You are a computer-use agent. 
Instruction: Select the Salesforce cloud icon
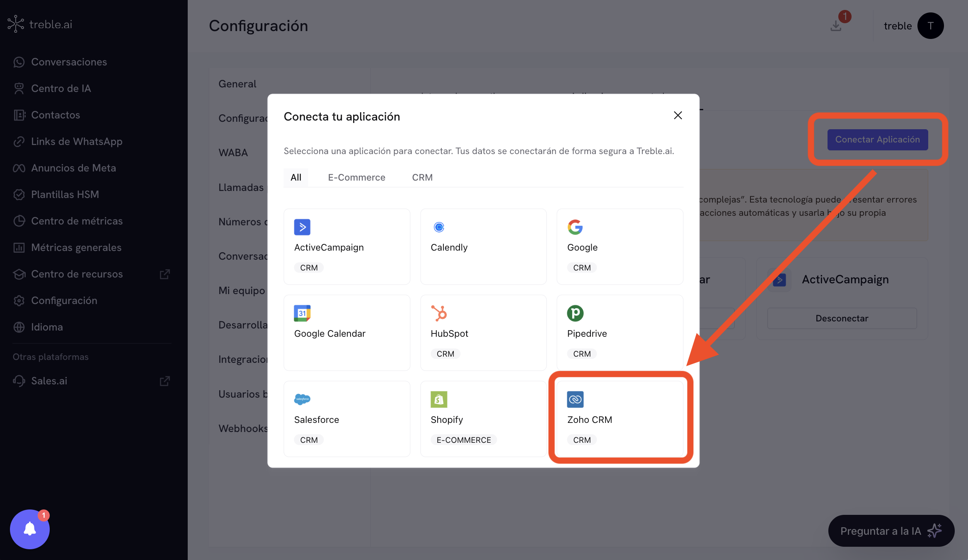(302, 399)
